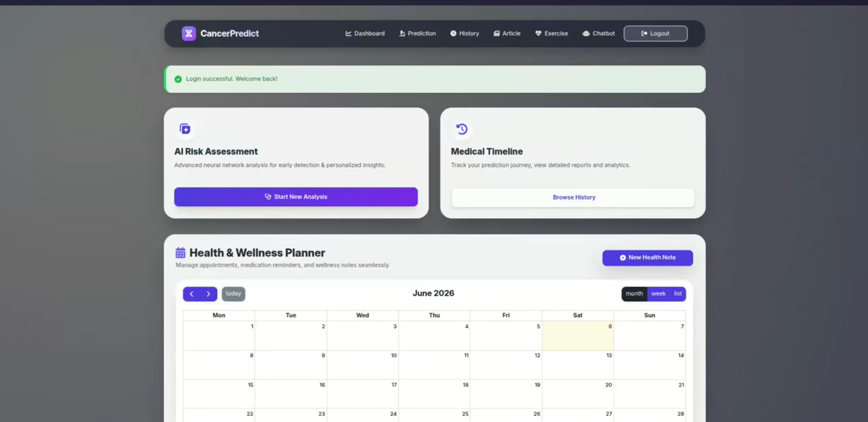Click day number 15 in calendar
868x422 pixels.
(x=250, y=385)
